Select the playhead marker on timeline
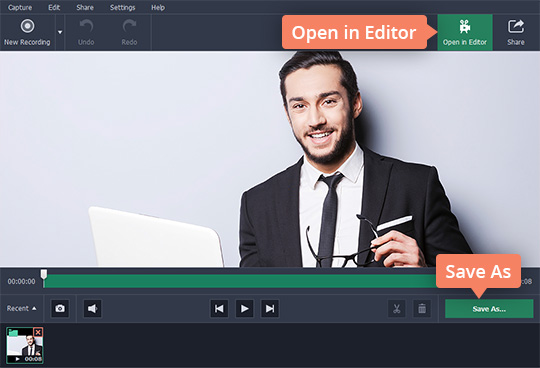Image resolution: width=540 pixels, height=368 pixels. (44, 275)
